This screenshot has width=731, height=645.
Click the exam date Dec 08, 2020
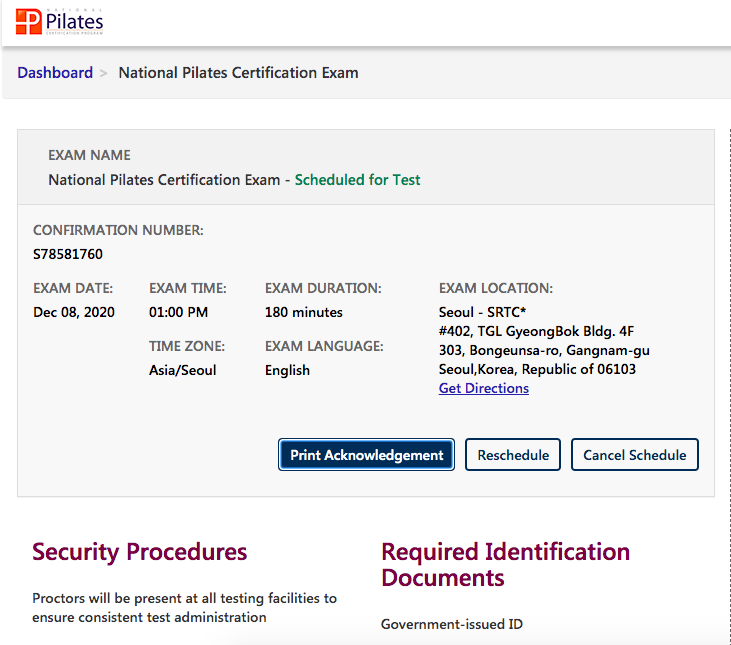74,312
